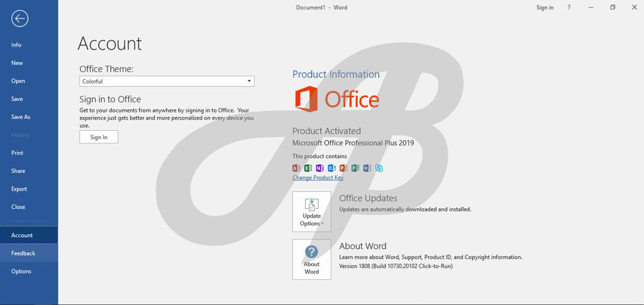The image size is (644, 305).
Task: Click the PowerPoint app icon
Action: pos(343,168)
